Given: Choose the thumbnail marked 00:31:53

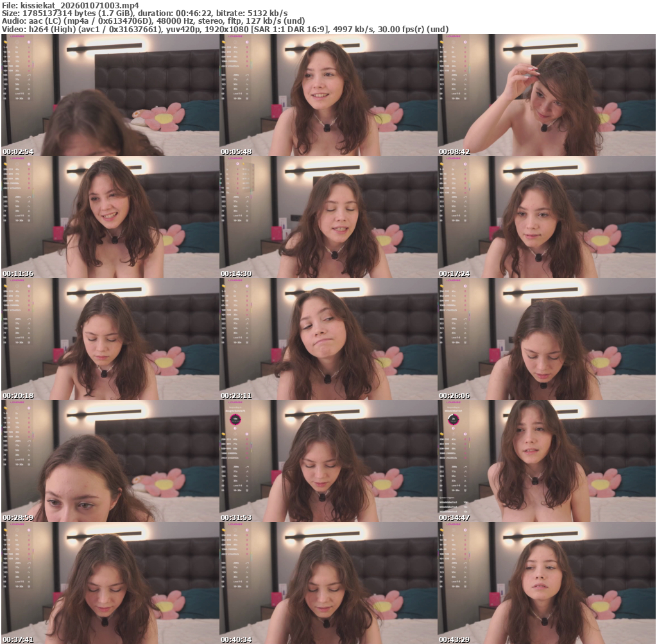Looking at the screenshot, I should [328, 461].
